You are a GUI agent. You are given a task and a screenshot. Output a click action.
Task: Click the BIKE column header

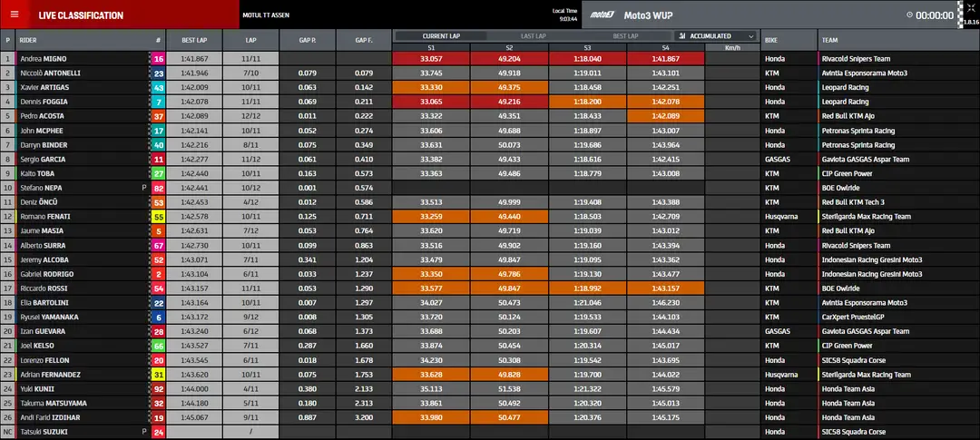(789, 40)
